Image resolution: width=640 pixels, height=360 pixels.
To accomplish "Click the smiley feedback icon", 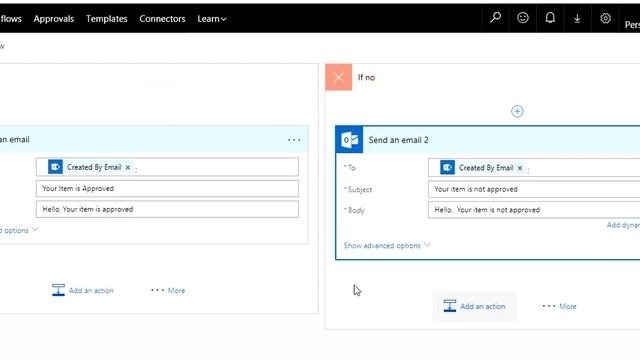I will [522, 18].
